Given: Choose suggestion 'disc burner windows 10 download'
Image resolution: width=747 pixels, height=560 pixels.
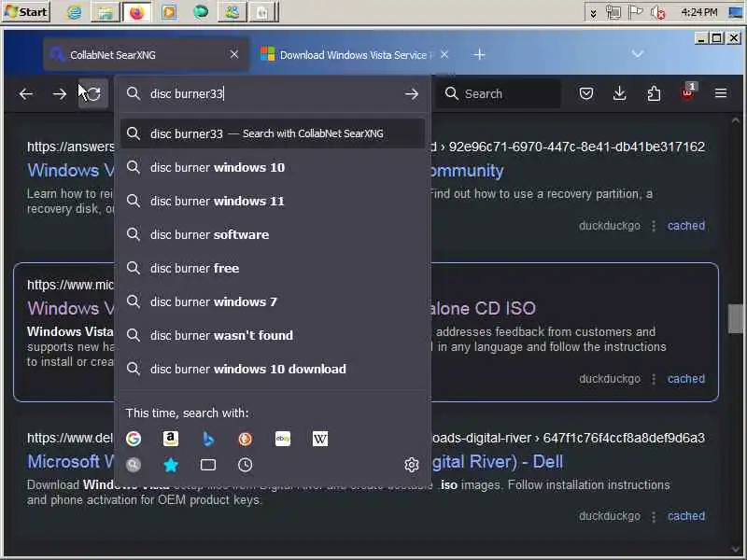Looking at the screenshot, I should point(273,369).
